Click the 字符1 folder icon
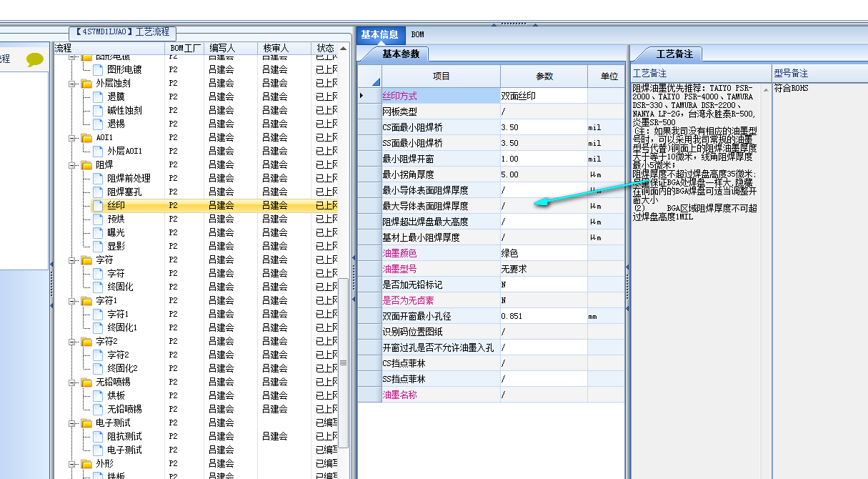This screenshot has width=868, height=479. (x=86, y=301)
